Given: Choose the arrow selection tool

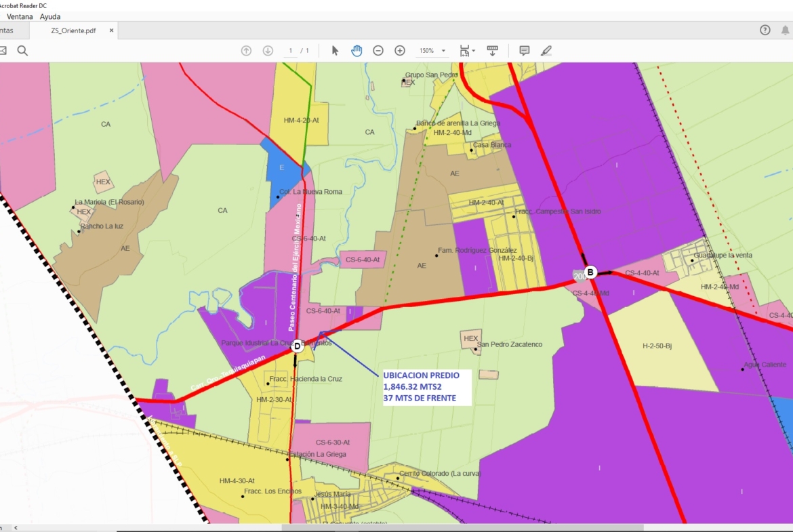Looking at the screenshot, I should (x=335, y=51).
